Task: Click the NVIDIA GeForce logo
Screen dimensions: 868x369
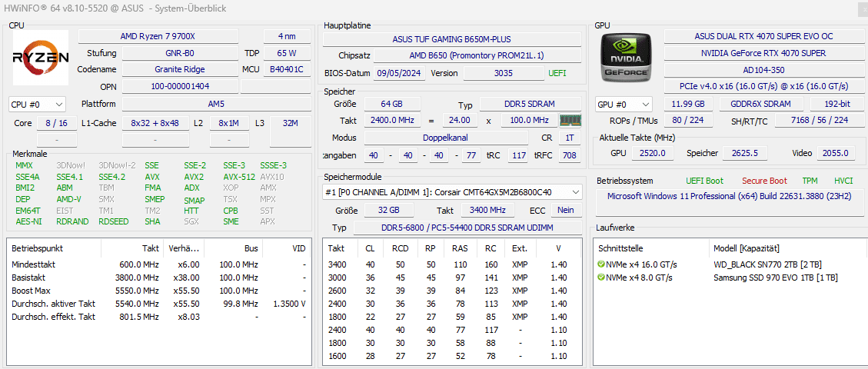Action: pyautogui.click(x=627, y=57)
